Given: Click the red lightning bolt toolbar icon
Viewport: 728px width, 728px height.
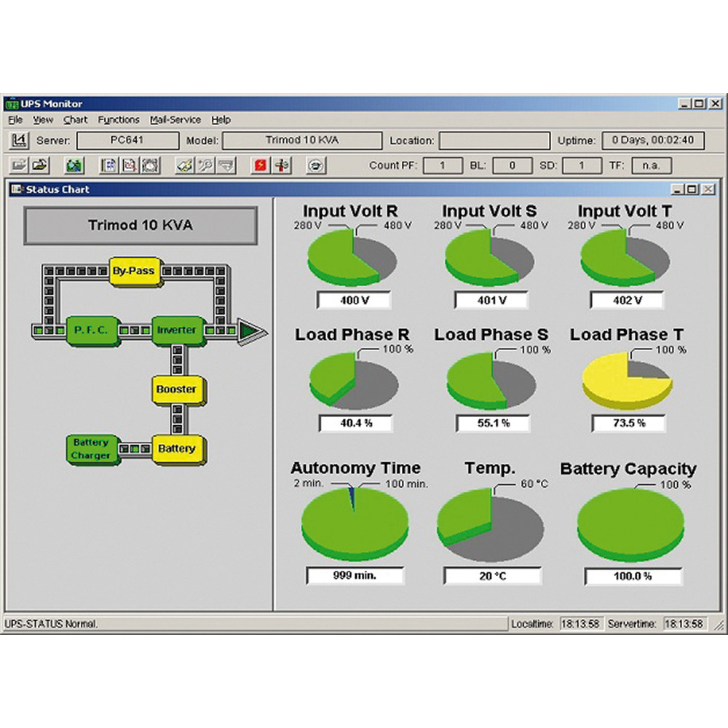Looking at the screenshot, I should pos(260,165).
